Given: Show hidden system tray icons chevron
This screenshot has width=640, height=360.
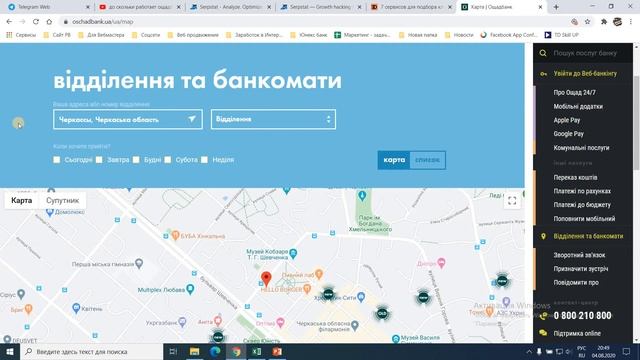Looking at the screenshot, I should (x=529, y=351).
